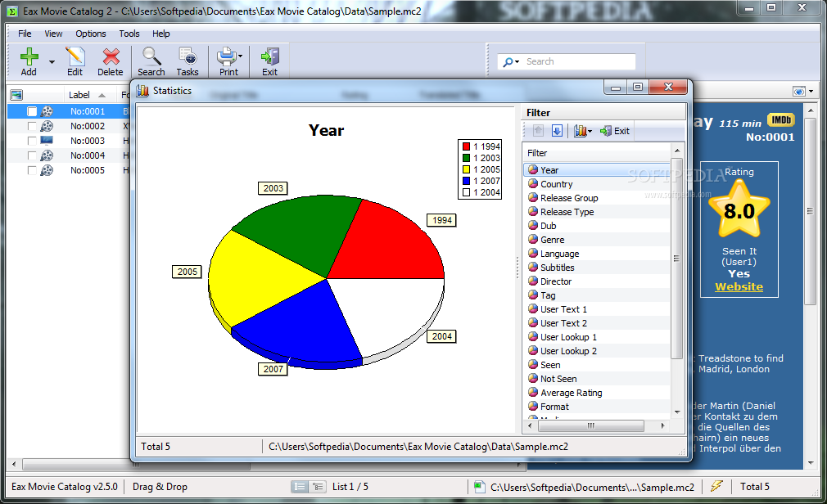Screen dimensions: 827x504
Task: Click the pie icon beside Format
Action: pos(533,407)
